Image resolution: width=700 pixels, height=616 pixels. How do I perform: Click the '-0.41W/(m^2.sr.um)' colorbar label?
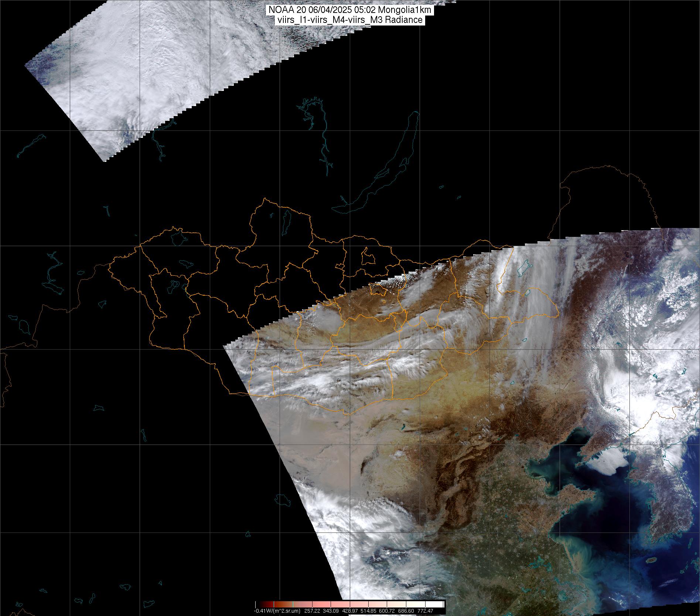[277, 611]
